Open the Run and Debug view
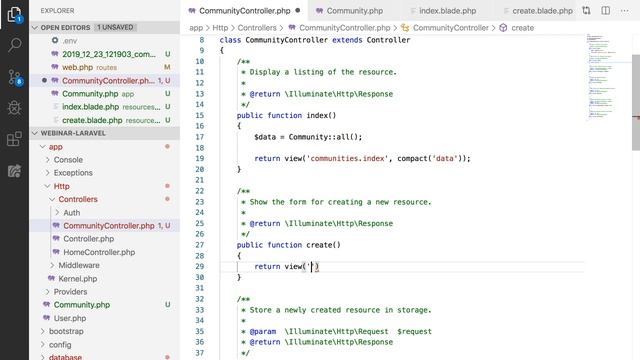 click(x=14, y=108)
